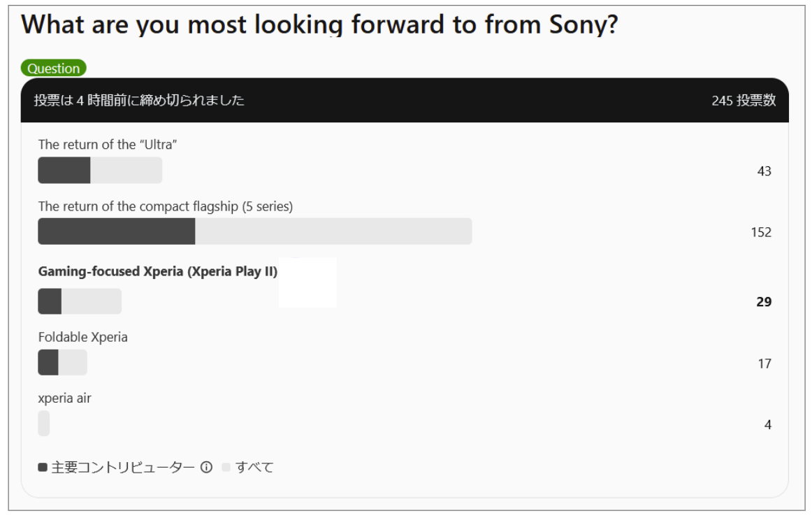Click the 主要コントリビューター legend label
The height and width of the screenshot is (518, 812).
pyautogui.click(x=123, y=467)
